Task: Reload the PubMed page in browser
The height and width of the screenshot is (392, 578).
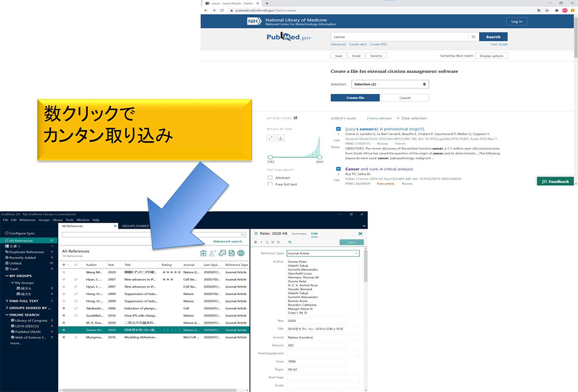Action: pyautogui.click(x=222, y=10)
